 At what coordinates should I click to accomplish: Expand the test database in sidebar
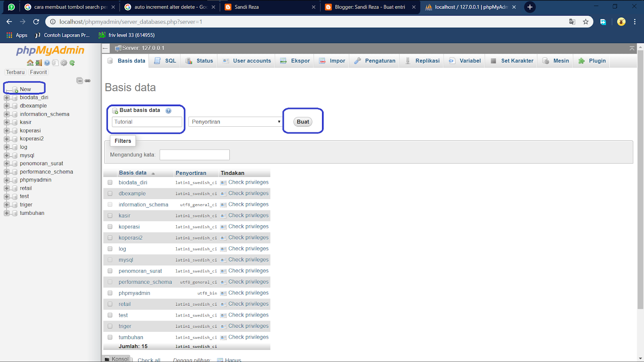[x=6, y=196]
